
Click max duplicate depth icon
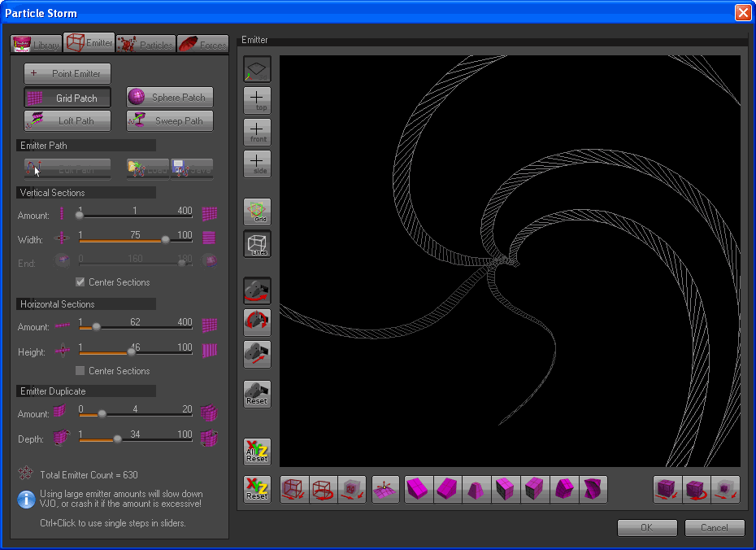pyautogui.click(x=209, y=438)
